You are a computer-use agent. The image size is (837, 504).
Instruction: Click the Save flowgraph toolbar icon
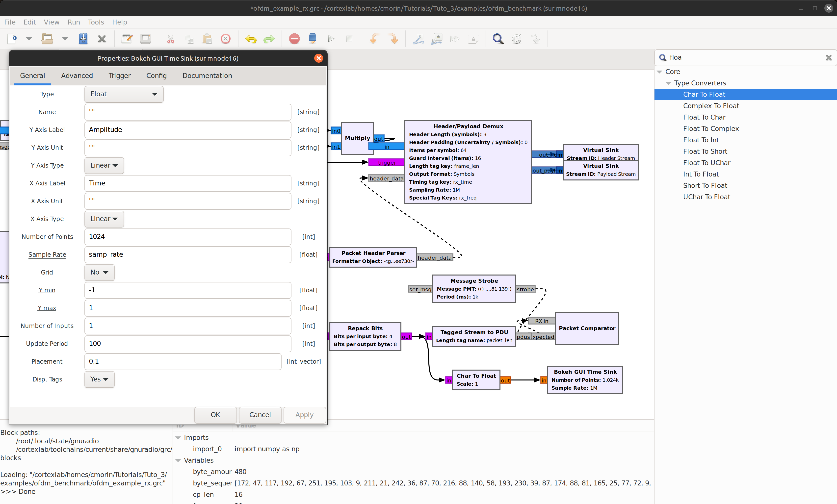pos(83,39)
